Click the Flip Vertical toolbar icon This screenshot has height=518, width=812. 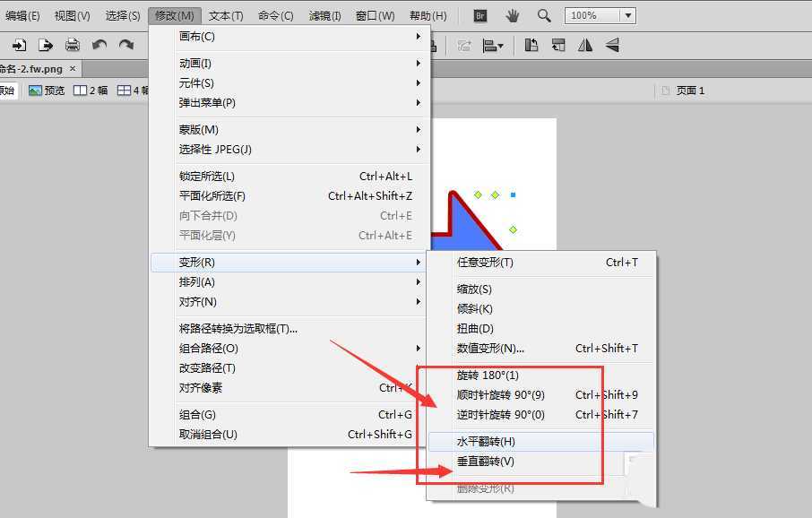point(613,45)
